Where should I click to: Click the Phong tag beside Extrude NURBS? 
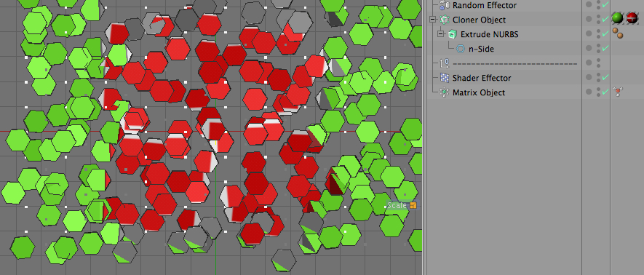(x=617, y=33)
